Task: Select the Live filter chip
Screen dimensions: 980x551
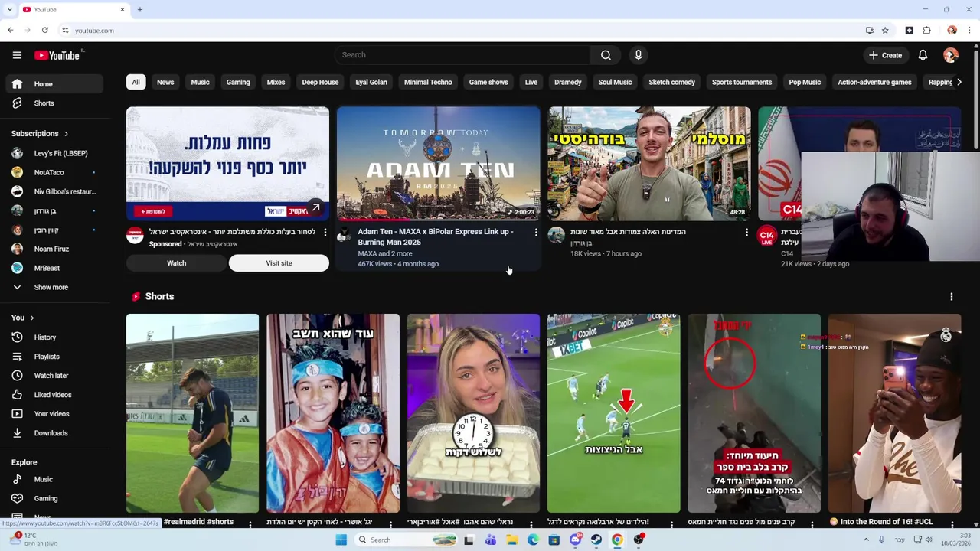Action: click(x=531, y=82)
